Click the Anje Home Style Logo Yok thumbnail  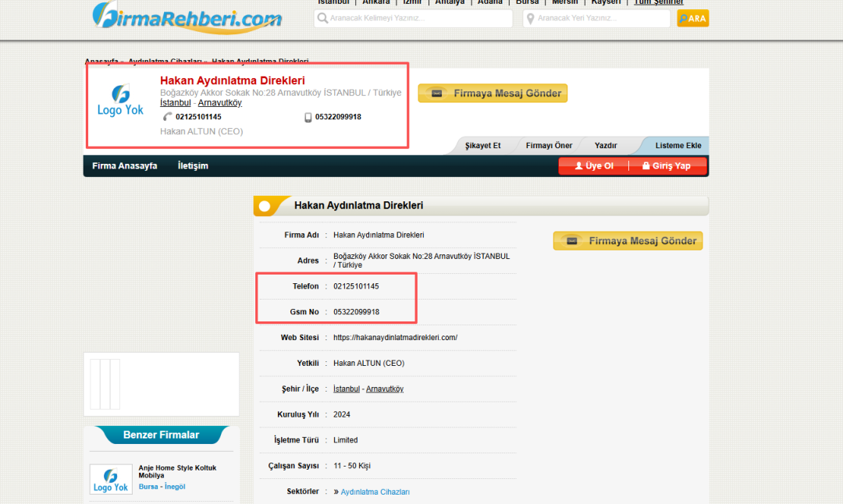[111, 479]
